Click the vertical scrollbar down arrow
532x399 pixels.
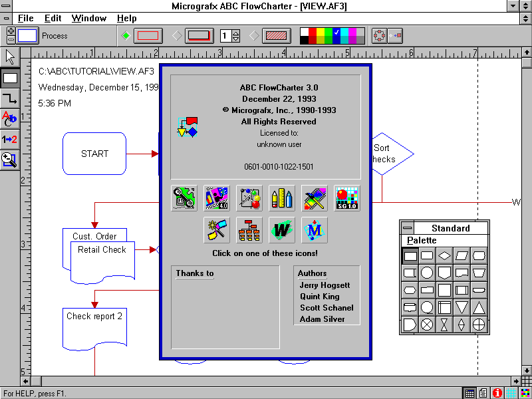[x=527, y=370]
